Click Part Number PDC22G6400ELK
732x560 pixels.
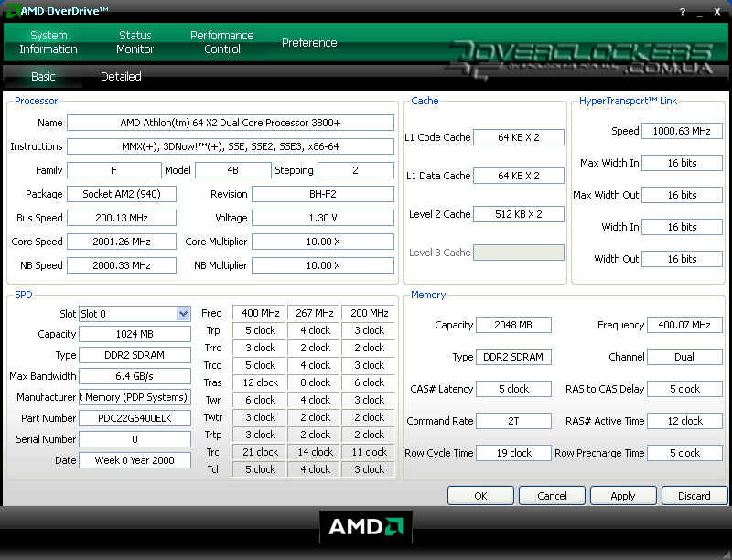[x=135, y=418]
